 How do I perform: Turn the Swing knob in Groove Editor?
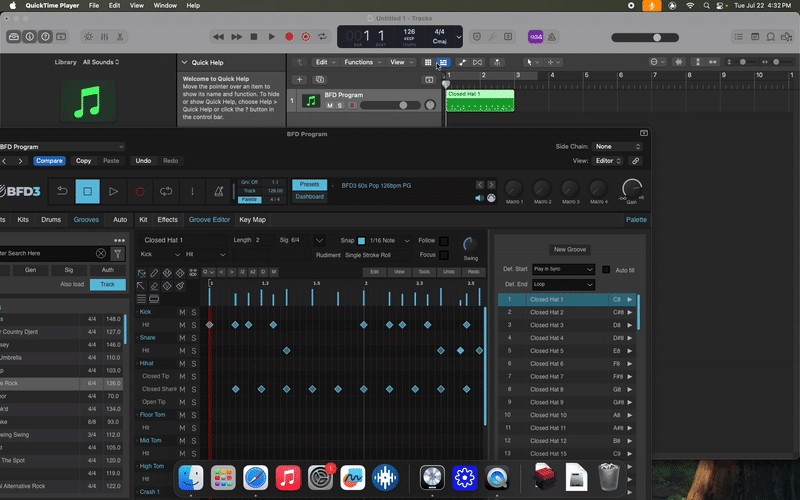pos(470,244)
